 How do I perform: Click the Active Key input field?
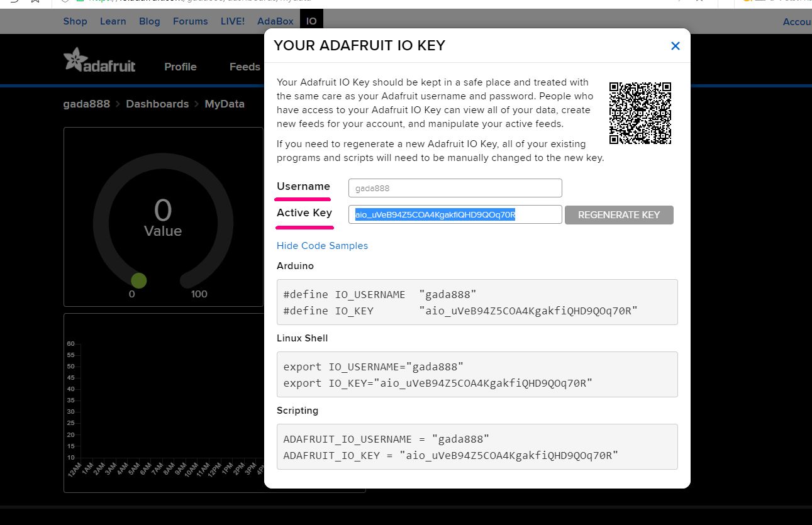(x=455, y=214)
